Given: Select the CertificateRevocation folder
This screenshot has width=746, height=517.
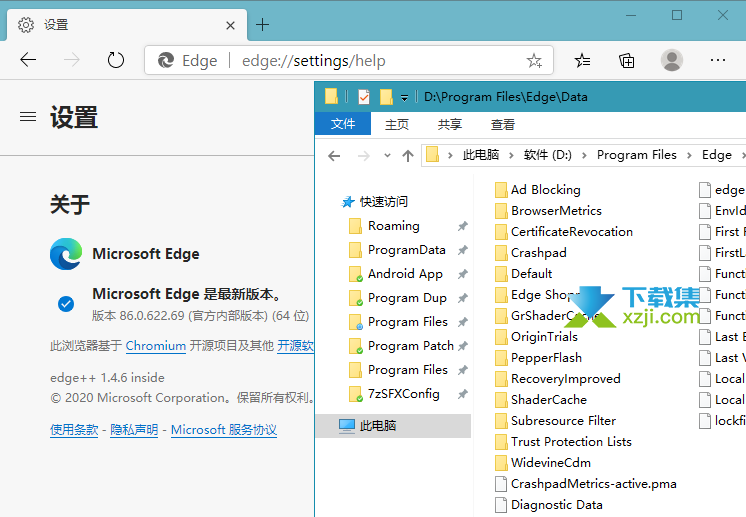Looking at the screenshot, I should click(564, 232).
